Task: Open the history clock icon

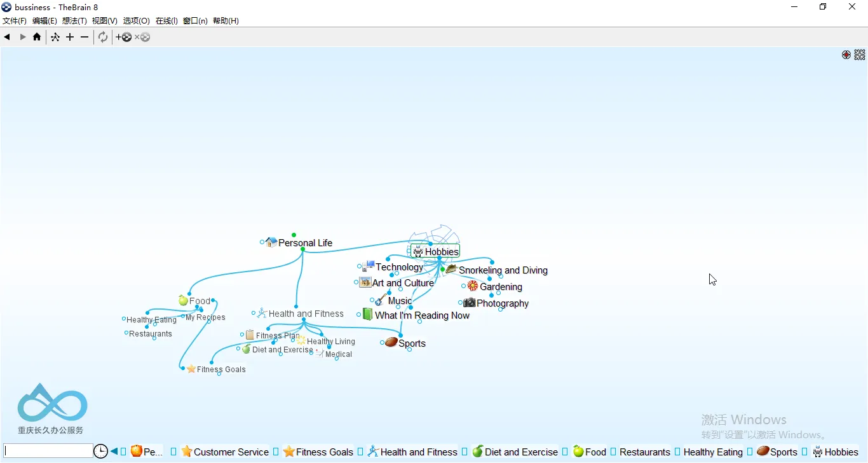Action: pos(100,452)
